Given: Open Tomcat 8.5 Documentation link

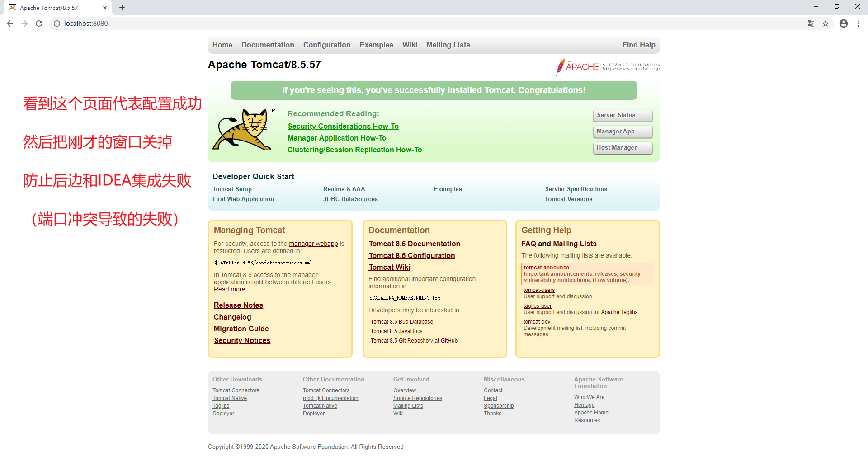Looking at the screenshot, I should tap(414, 244).
